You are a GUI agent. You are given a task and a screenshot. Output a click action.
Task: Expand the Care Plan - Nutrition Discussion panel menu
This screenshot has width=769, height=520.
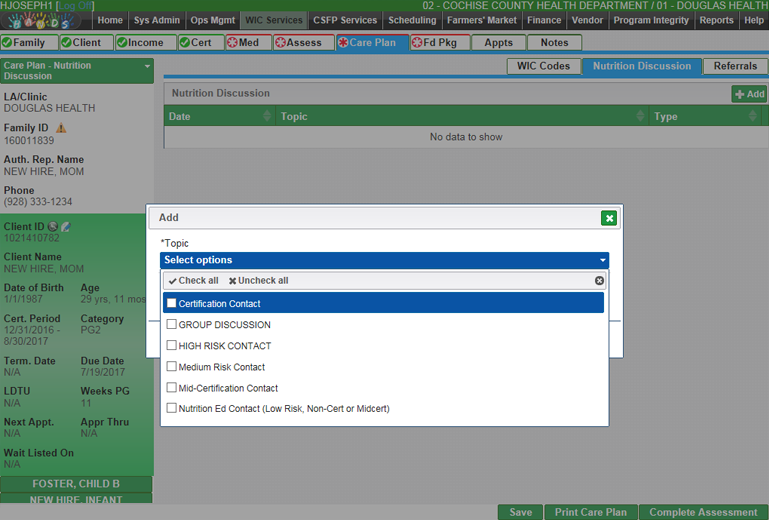tap(148, 66)
